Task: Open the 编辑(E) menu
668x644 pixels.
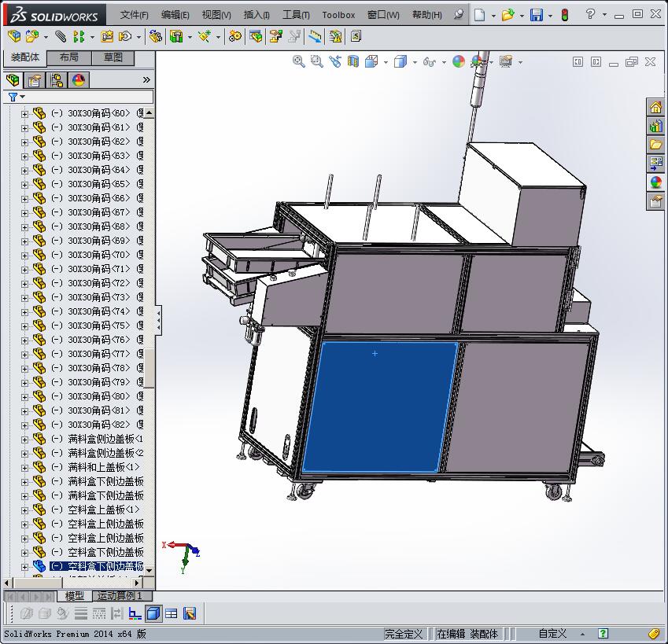Action: tap(175, 15)
